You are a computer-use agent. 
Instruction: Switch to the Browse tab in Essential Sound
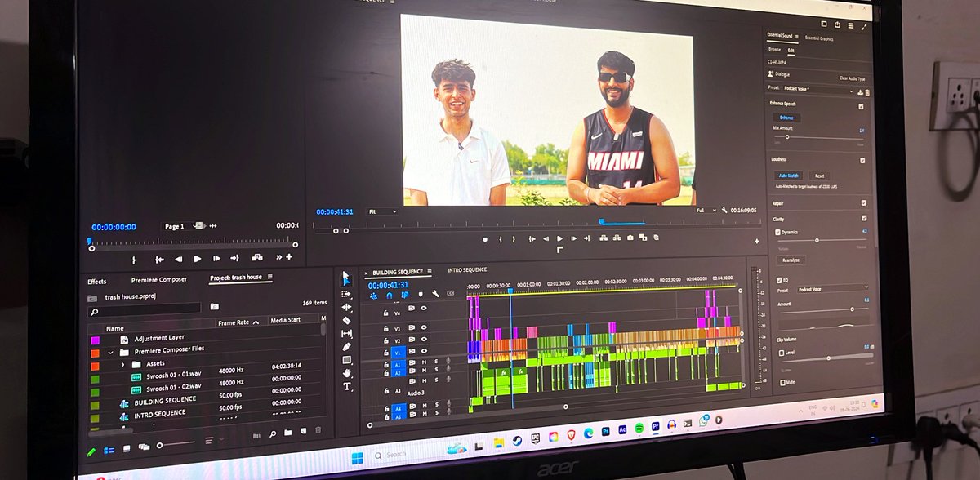[x=774, y=49]
